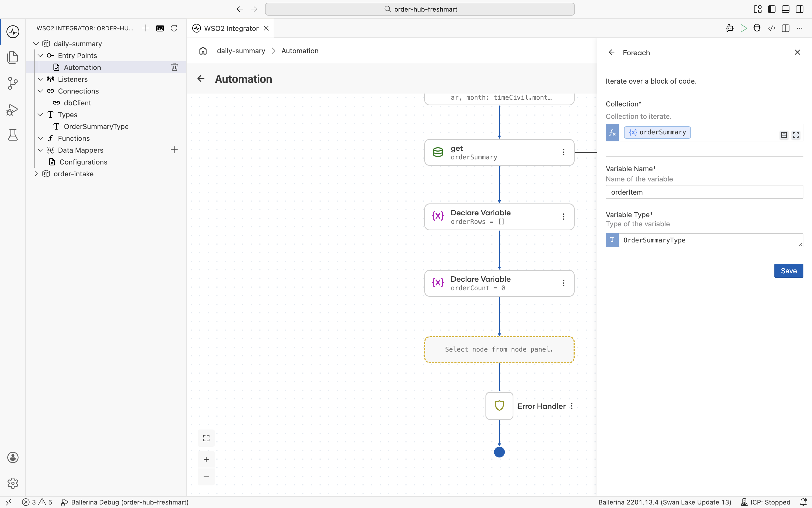Zoom in the diagram with plus
The height and width of the screenshot is (508, 812).
[x=206, y=459]
